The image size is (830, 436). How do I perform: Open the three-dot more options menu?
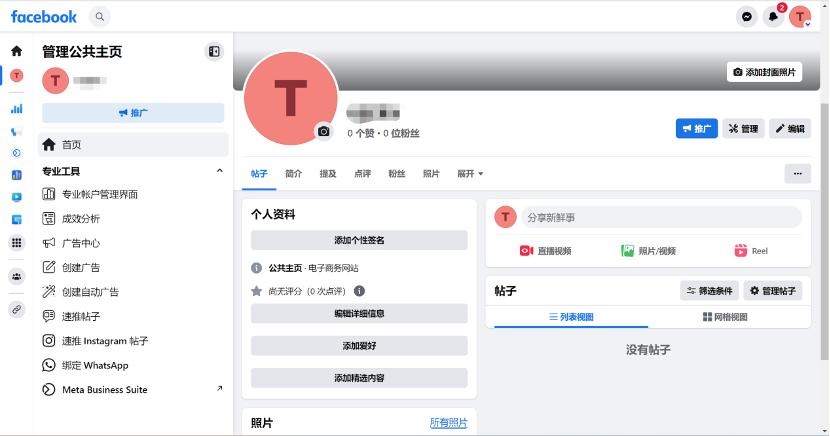(x=797, y=173)
